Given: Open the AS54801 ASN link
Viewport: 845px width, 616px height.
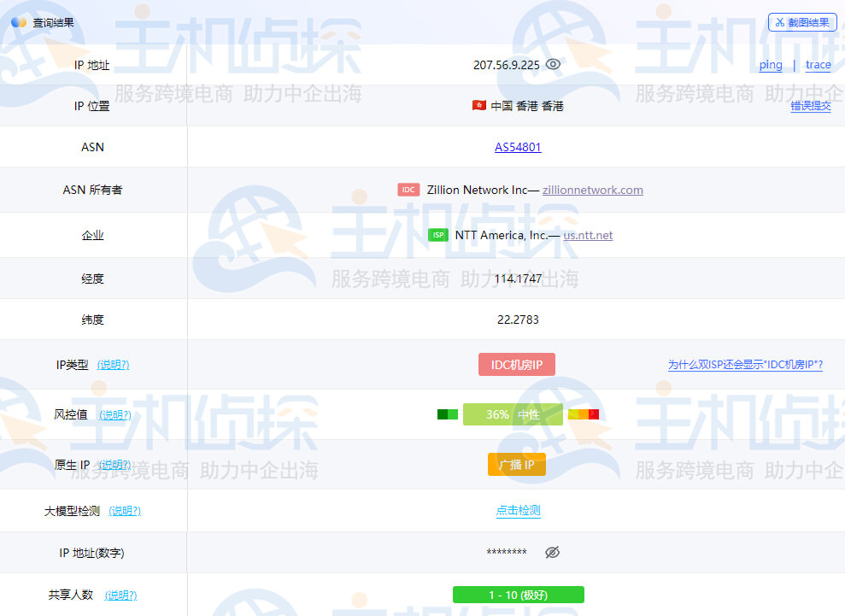Looking at the screenshot, I should 518,147.
